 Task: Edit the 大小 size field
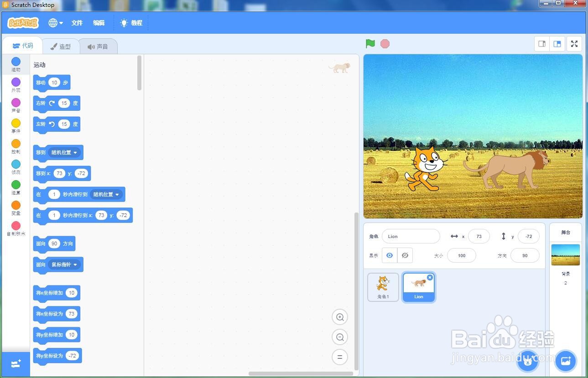(x=462, y=255)
